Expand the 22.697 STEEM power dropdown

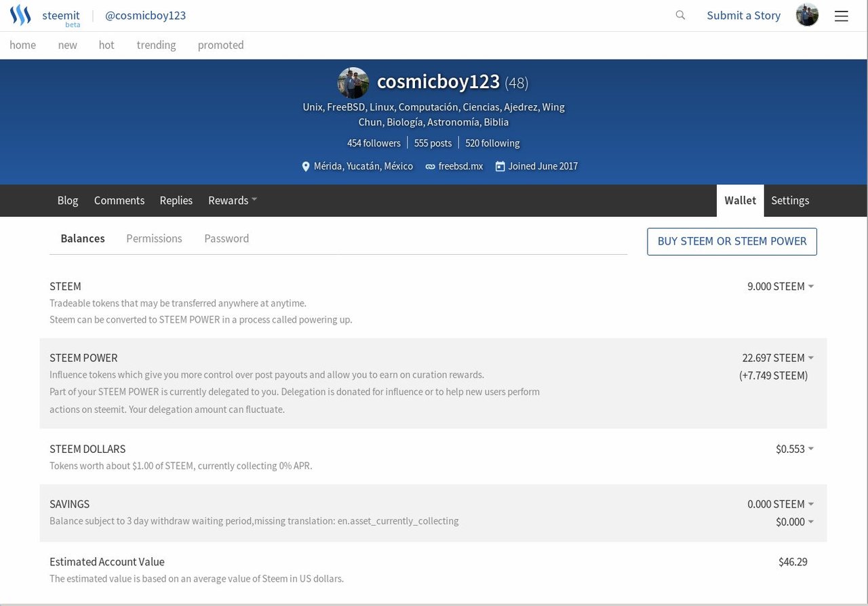(778, 357)
